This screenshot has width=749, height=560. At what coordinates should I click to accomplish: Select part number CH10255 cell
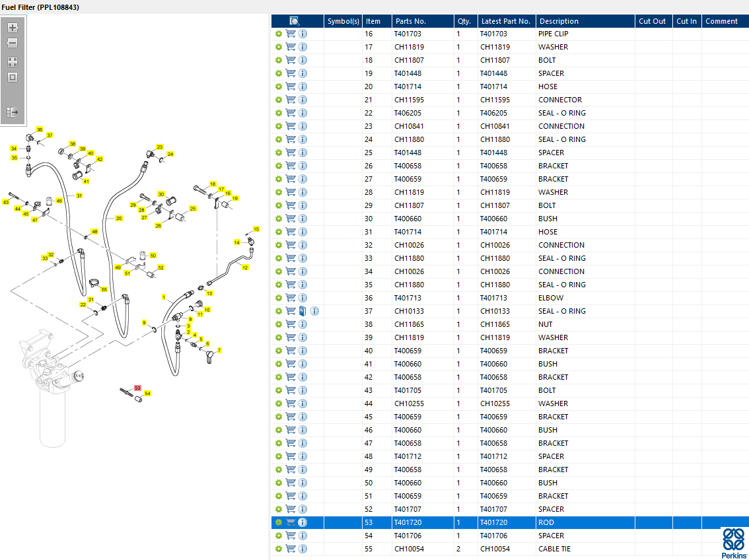pyautogui.click(x=409, y=403)
